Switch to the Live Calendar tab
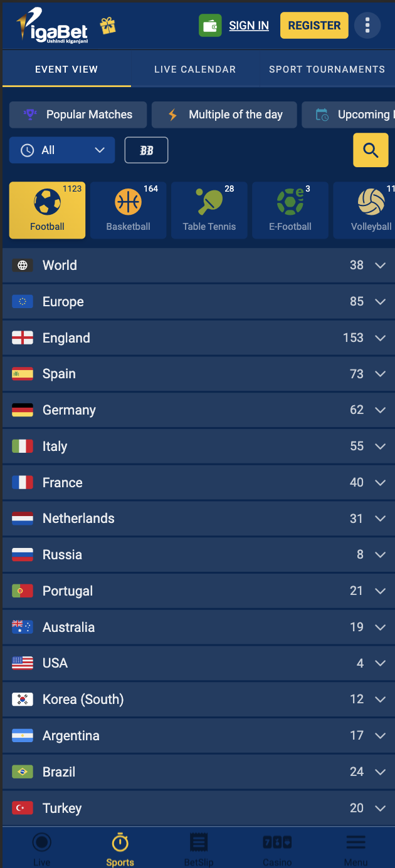Screen dimensions: 395x868 pyautogui.click(x=195, y=70)
